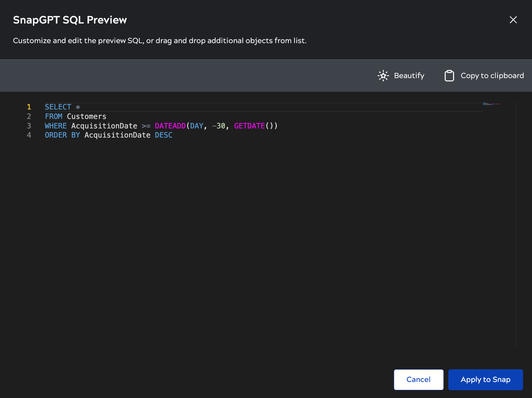The height and width of the screenshot is (398, 532).
Task: Select the SELECT * line in the editor
Action: (62, 107)
